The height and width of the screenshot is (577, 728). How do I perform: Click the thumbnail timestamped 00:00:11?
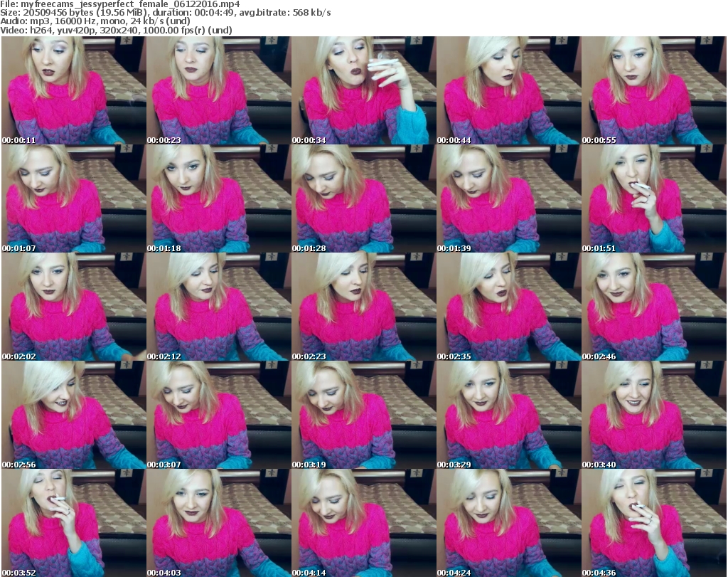(x=73, y=90)
